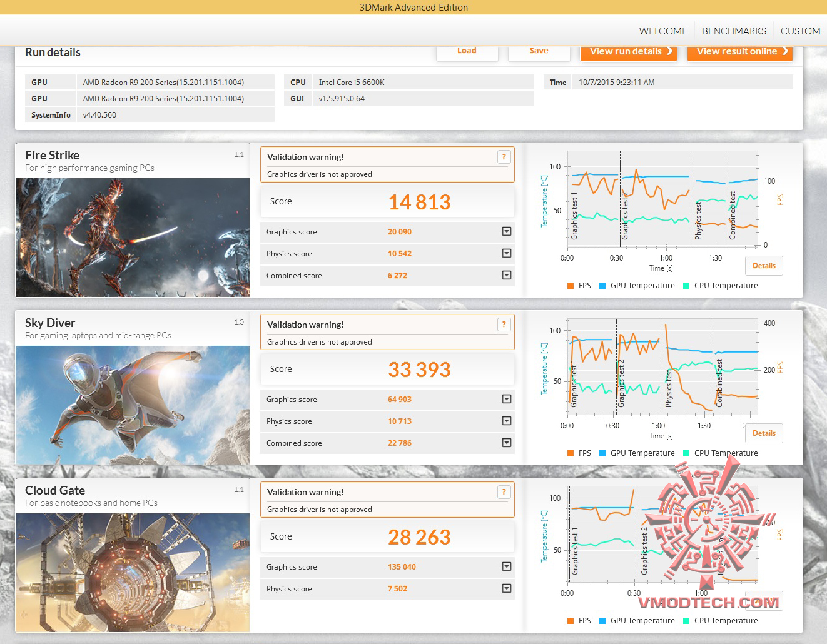Expand Sky Diver Combined score details

pos(507,443)
